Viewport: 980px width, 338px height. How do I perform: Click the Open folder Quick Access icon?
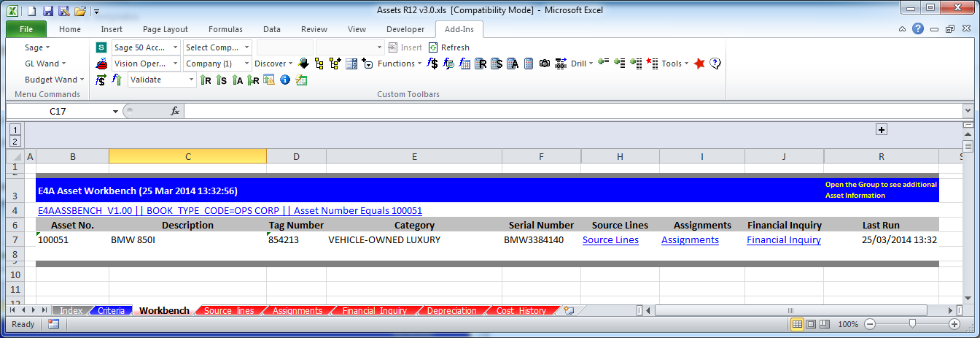coord(79,11)
